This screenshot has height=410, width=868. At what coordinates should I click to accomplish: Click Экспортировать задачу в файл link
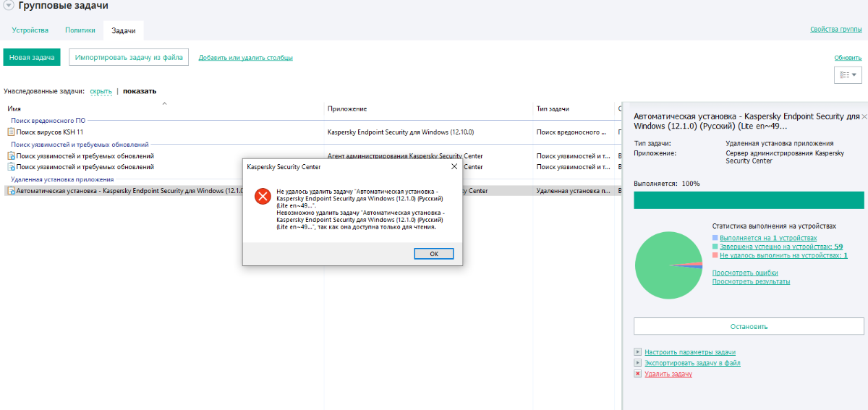coord(692,363)
